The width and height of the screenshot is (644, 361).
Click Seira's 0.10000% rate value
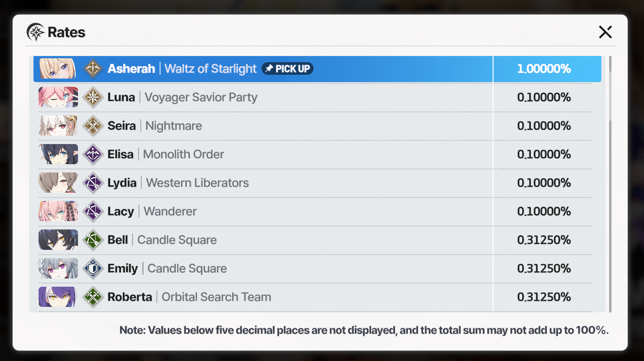[544, 126]
